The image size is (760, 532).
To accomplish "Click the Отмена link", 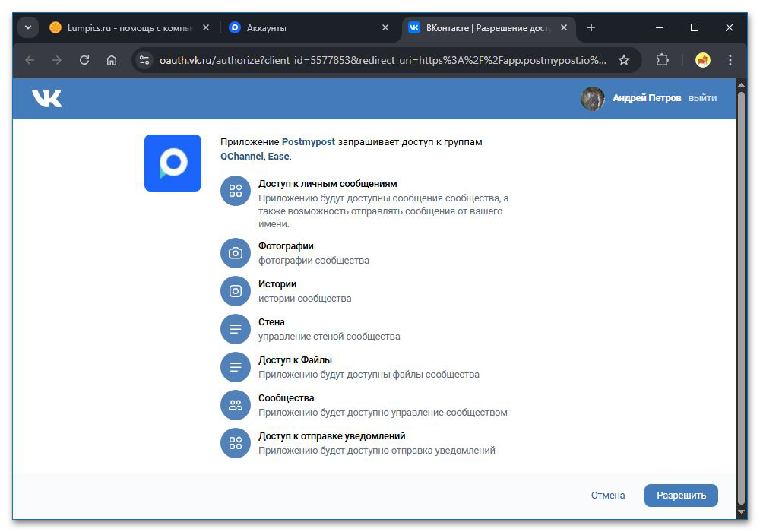I will point(608,496).
